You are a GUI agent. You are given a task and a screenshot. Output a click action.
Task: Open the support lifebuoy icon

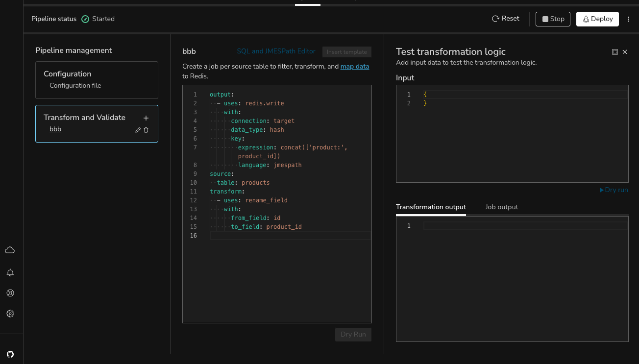click(10, 293)
